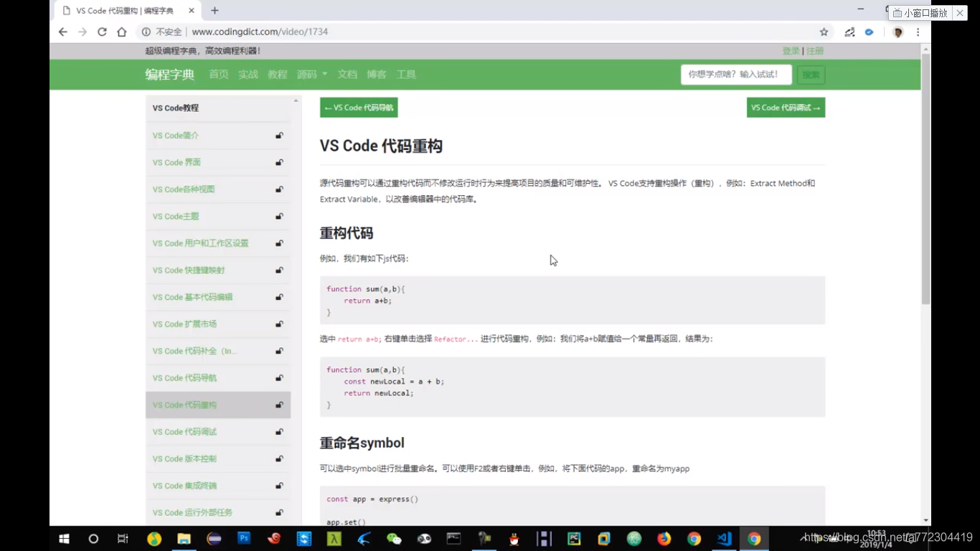
Task: Bookmark this page with the star icon
Action: (x=824, y=32)
